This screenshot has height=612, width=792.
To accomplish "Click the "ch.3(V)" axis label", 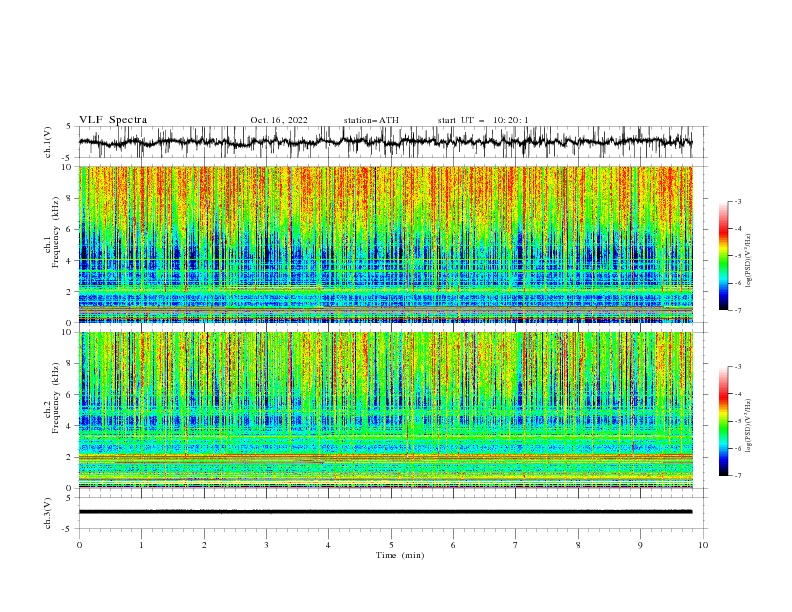I will pyautogui.click(x=48, y=513).
